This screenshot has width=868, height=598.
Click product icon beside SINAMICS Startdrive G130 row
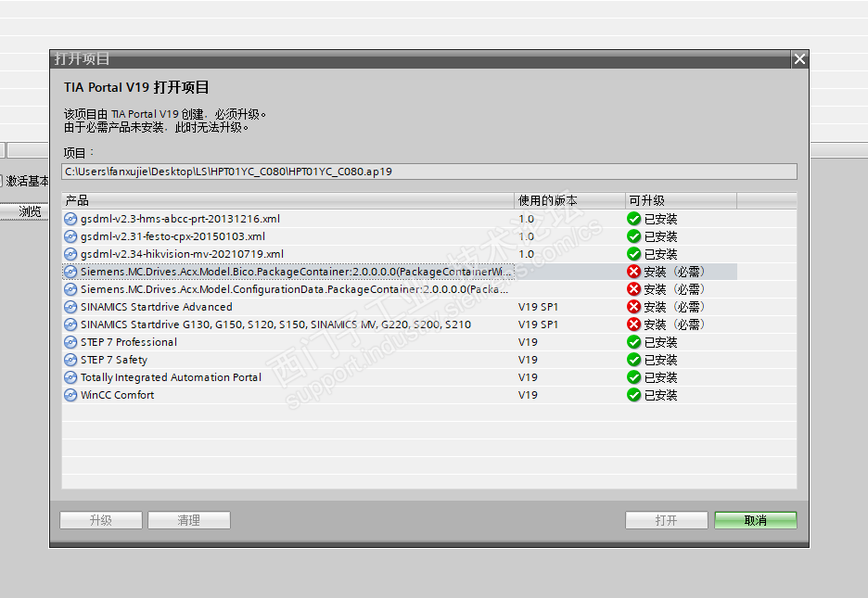pyautogui.click(x=70, y=324)
